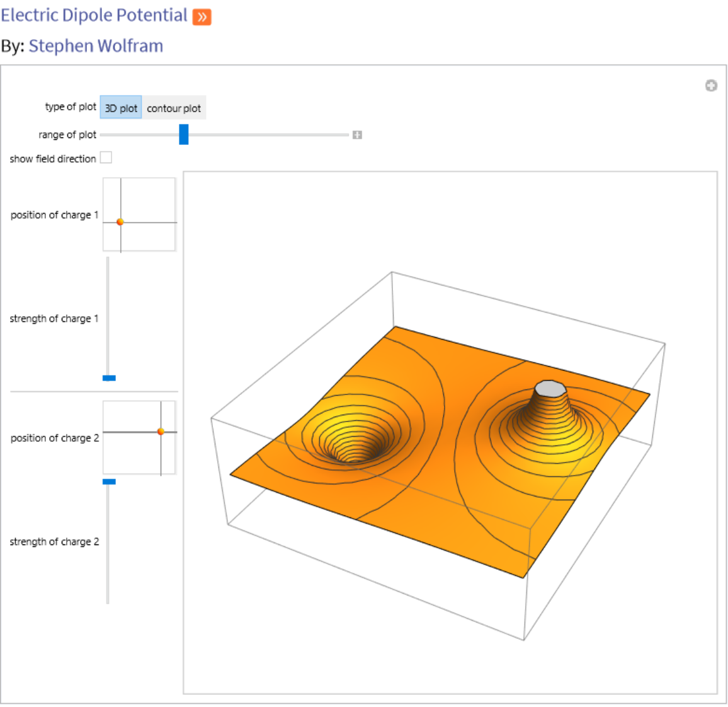Click the strength of charge 1 slider handle
Viewport: 728px width, 707px height.
tap(109, 378)
